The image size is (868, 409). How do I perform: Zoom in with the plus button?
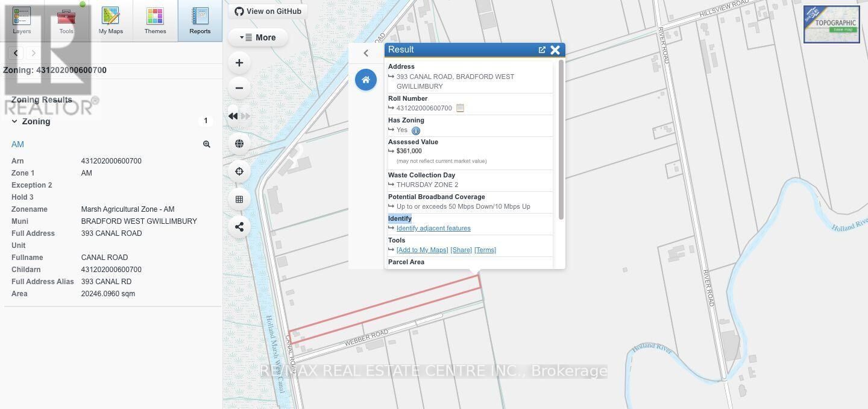(x=239, y=63)
